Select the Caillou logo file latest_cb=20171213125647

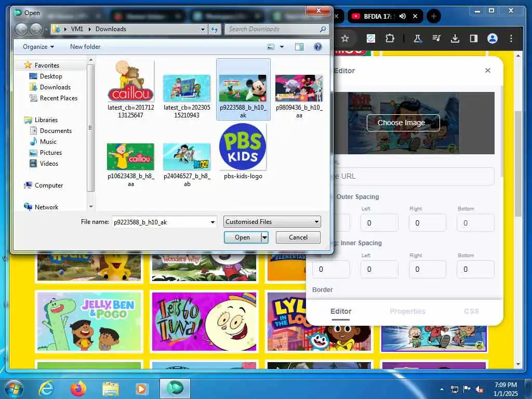pyautogui.click(x=130, y=89)
